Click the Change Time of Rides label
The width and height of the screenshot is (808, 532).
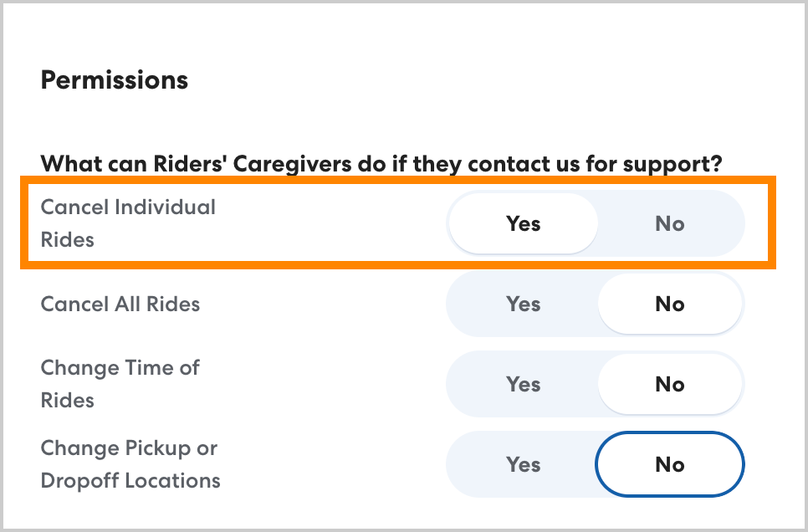[x=120, y=384]
